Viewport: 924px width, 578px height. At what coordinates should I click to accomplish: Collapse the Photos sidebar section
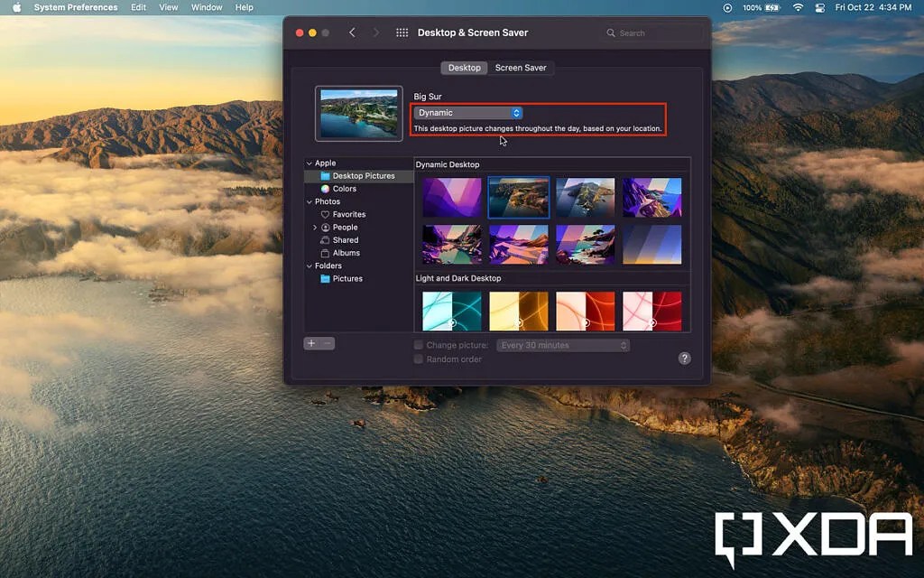point(307,201)
